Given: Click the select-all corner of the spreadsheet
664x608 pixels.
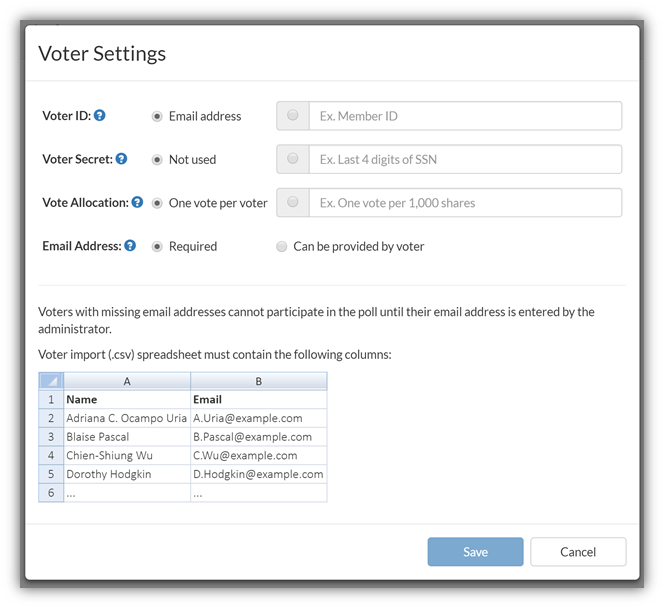Looking at the screenshot, I should pos(51,381).
